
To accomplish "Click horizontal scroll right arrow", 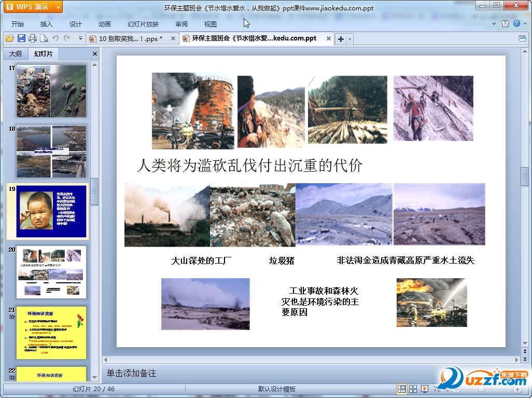I will coord(517,360).
